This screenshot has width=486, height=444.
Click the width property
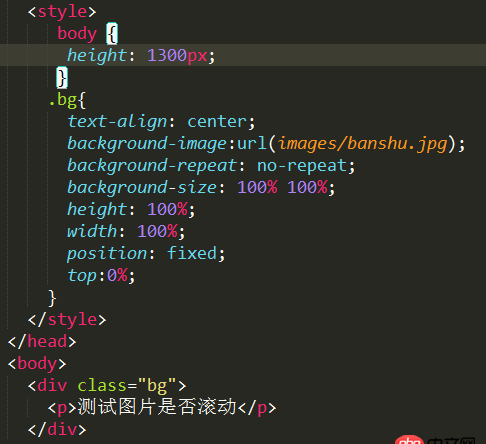(x=92, y=232)
